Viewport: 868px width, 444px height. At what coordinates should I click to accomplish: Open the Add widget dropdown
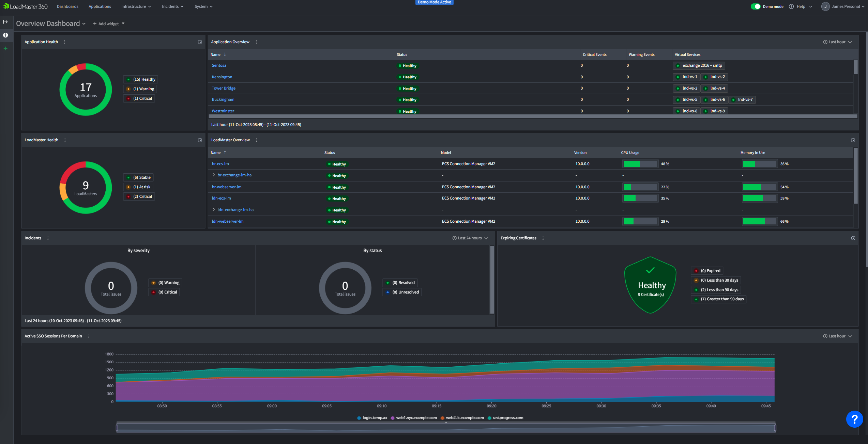point(109,24)
